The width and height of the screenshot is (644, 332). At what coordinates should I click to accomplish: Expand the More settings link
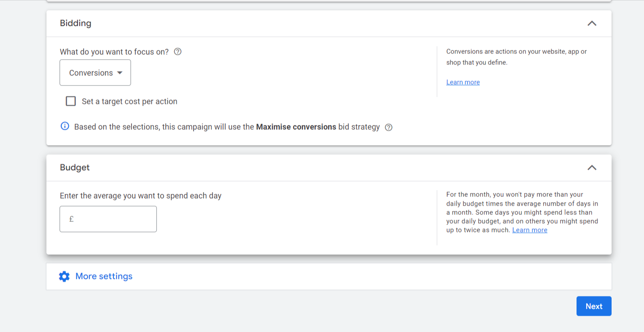tap(104, 276)
